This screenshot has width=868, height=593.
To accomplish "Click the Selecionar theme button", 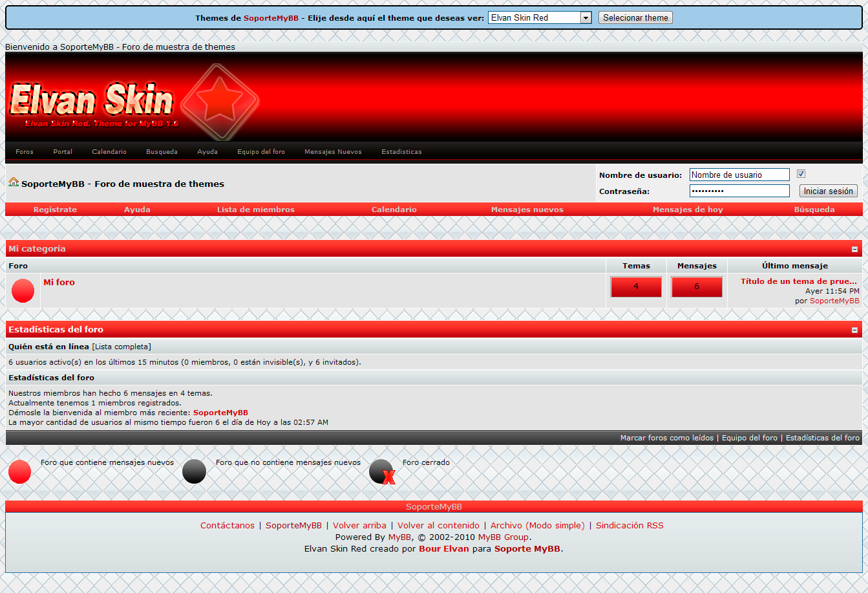I will point(635,17).
